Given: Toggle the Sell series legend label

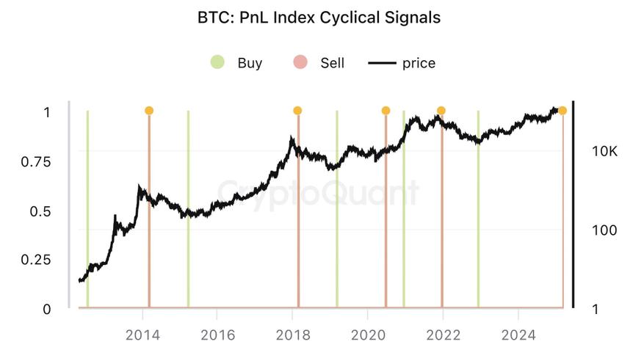Looking at the screenshot, I should 332,63.
